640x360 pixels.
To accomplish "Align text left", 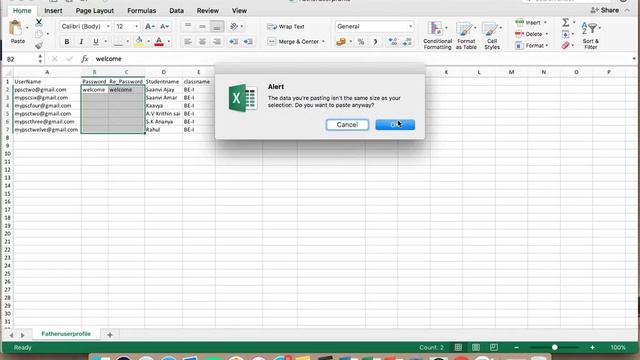I will pyautogui.click(x=188, y=42).
